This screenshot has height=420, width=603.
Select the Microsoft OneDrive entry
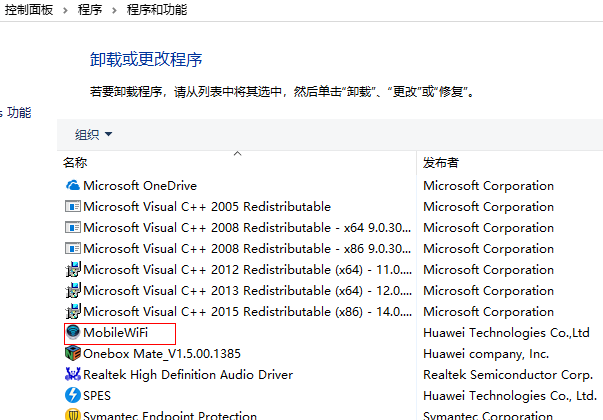140,186
